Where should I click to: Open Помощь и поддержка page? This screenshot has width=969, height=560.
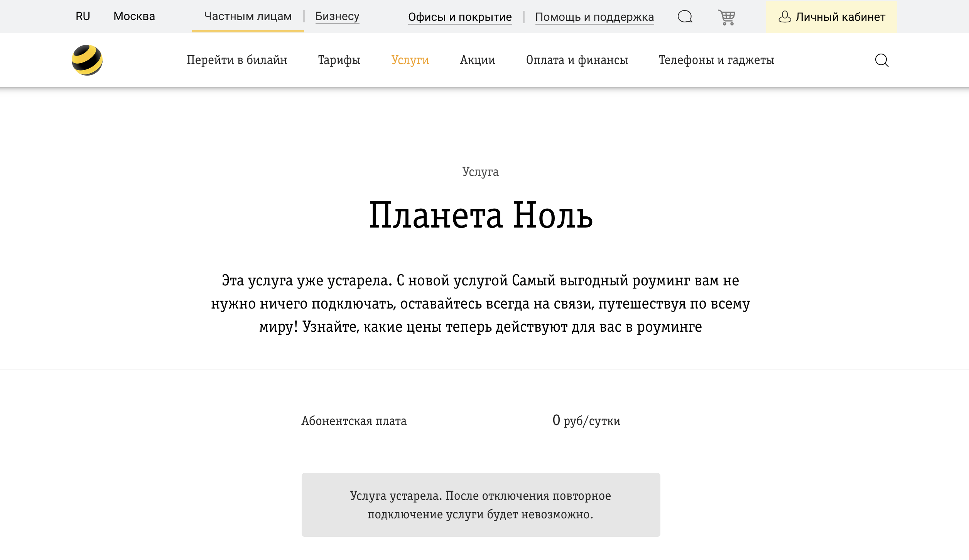click(x=594, y=17)
